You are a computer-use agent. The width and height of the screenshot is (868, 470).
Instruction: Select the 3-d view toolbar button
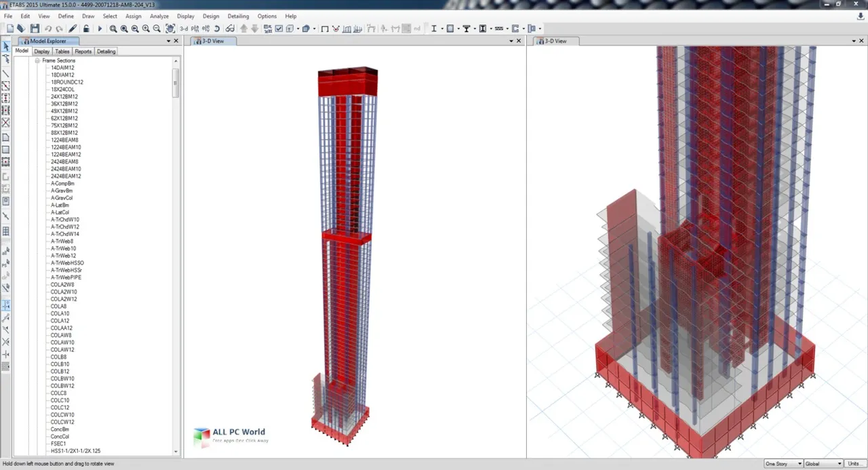183,28
